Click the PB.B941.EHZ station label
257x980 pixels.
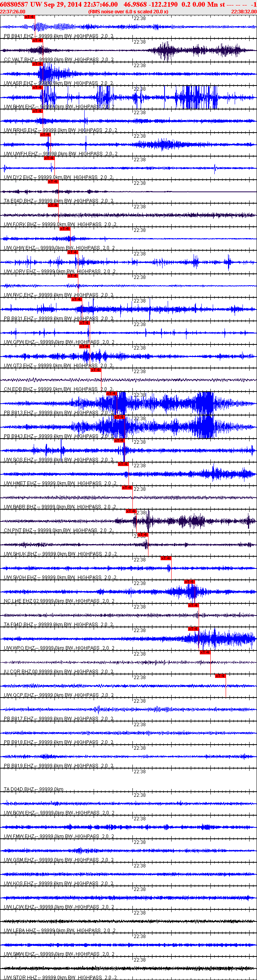pos(19,36)
